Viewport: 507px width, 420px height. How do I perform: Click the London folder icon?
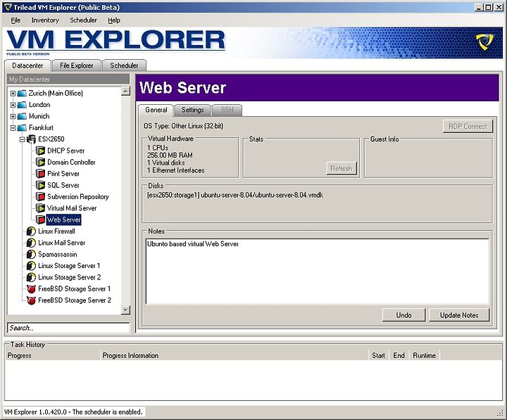tap(22, 105)
